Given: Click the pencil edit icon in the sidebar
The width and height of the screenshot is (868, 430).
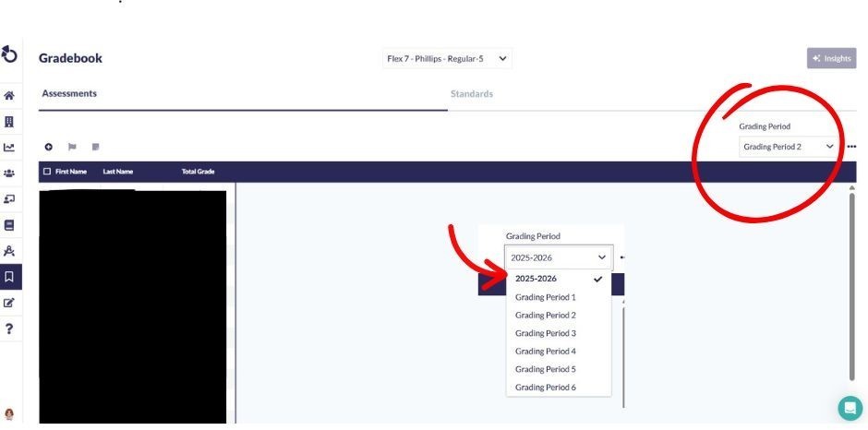Looking at the screenshot, I should (x=9, y=302).
